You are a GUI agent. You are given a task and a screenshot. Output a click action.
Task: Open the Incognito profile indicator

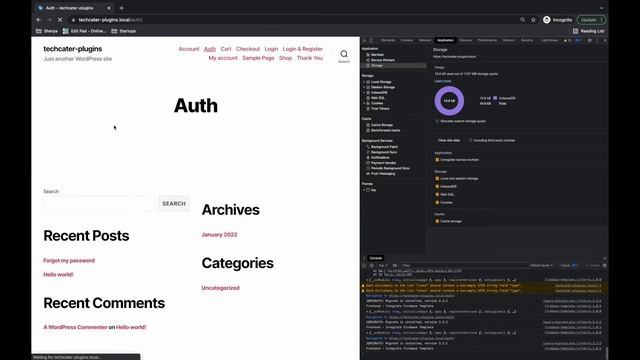[x=558, y=20]
